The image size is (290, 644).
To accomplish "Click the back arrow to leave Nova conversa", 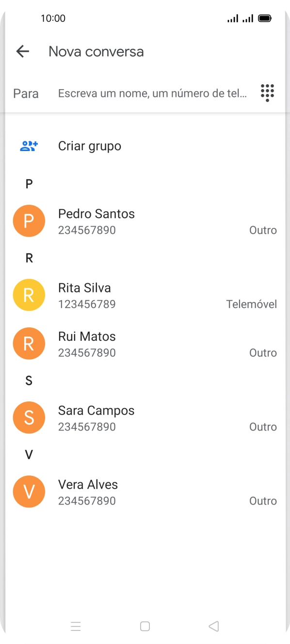I will (22, 51).
